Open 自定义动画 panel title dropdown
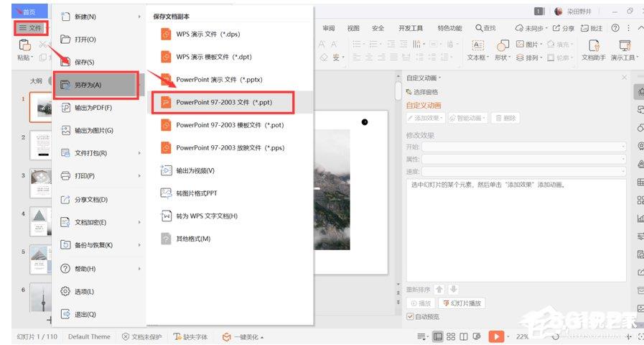The image size is (644, 345). [424, 78]
